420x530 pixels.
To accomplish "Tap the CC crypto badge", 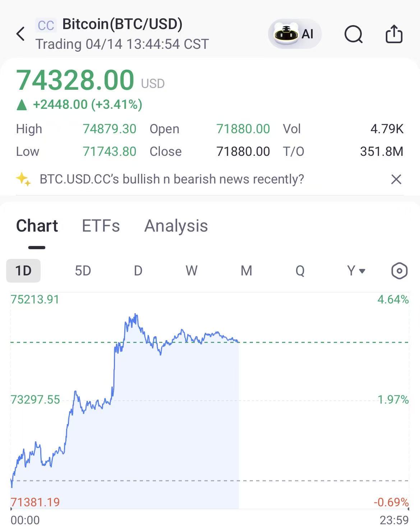I will tap(46, 25).
